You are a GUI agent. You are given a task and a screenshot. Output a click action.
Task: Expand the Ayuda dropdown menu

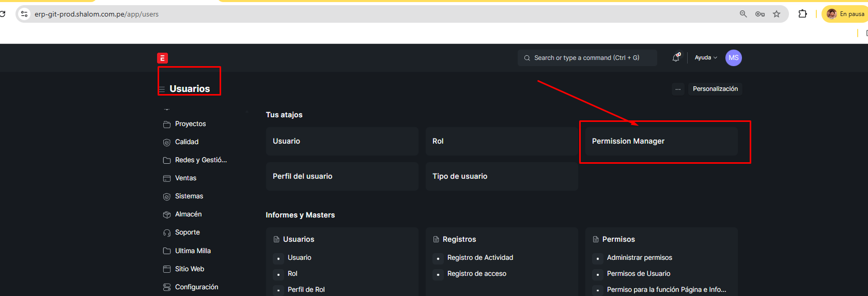(705, 58)
